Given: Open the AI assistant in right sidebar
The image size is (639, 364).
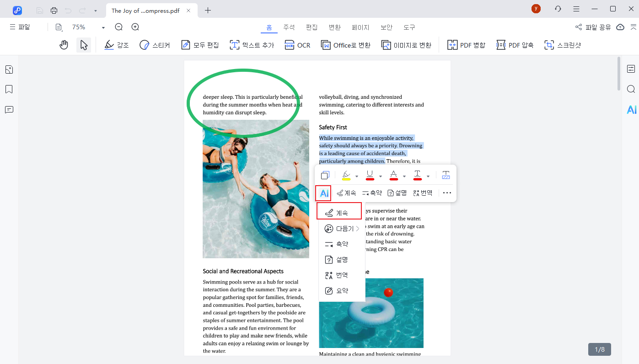Looking at the screenshot, I should pos(631,110).
